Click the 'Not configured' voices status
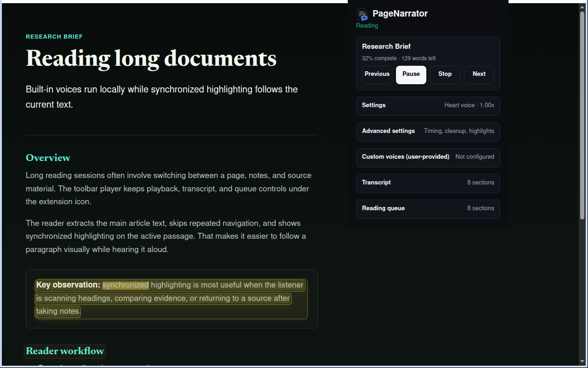Image resolution: width=588 pixels, height=368 pixels. (475, 157)
